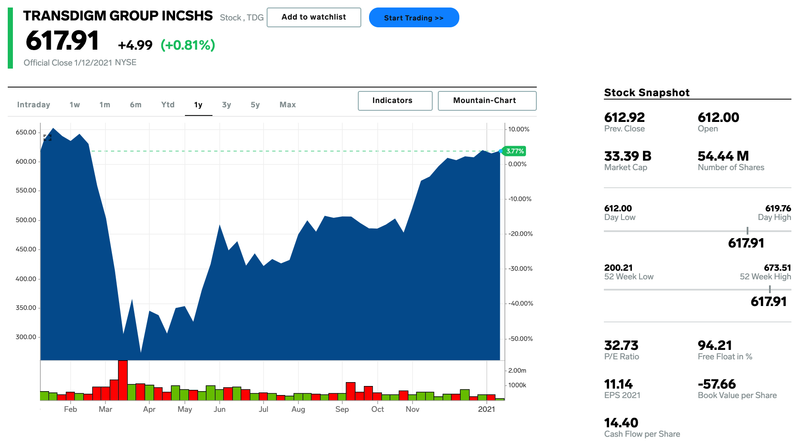This screenshot has width=800, height=446.
Task: Open the Mountain-Chart type selector
Action: coord(487,101)
